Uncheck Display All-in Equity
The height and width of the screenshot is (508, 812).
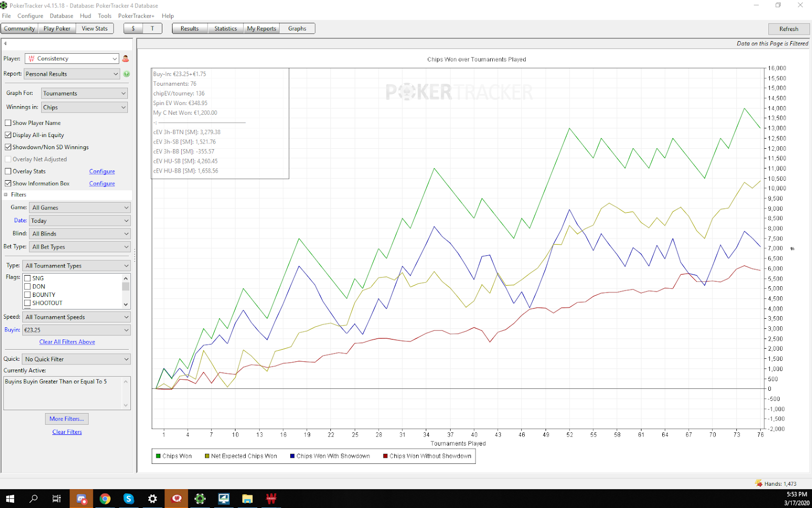tap(8, 135)
